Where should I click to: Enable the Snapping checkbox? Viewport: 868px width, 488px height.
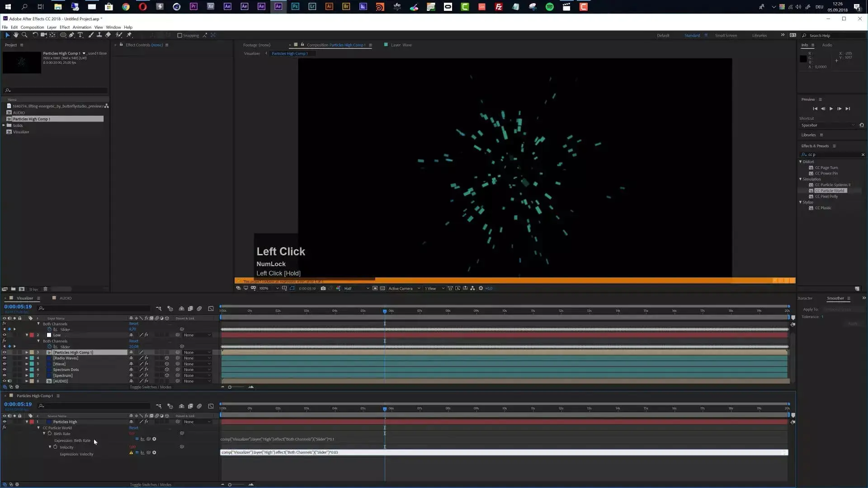(x=179, y=35)
